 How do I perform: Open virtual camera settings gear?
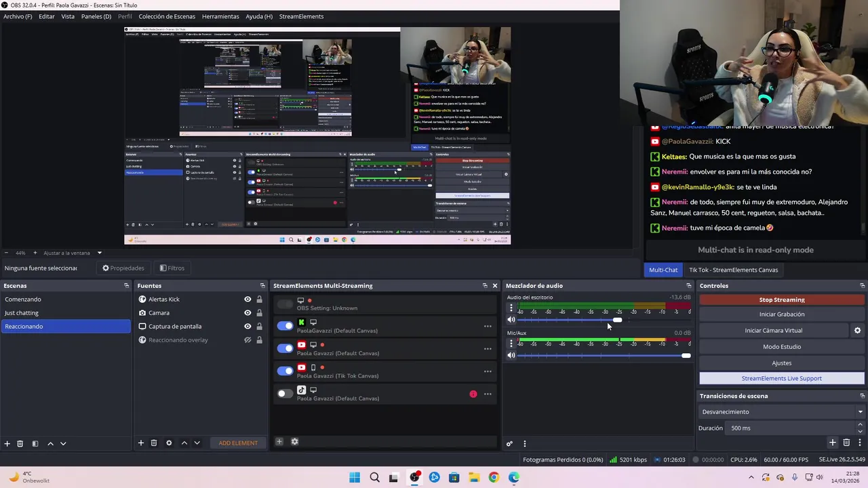point(857,330)
